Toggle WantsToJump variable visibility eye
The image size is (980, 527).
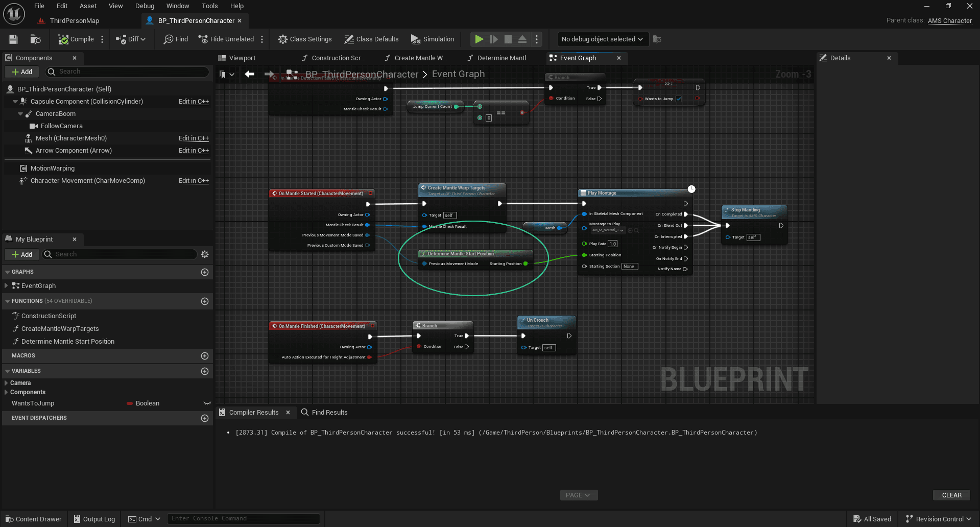[207, 403]
